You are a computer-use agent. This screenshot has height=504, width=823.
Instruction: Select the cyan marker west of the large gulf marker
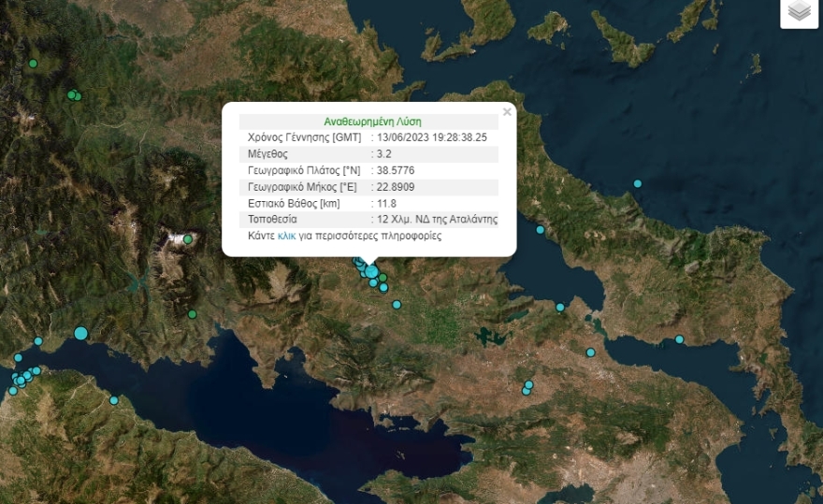click(38, 341)
